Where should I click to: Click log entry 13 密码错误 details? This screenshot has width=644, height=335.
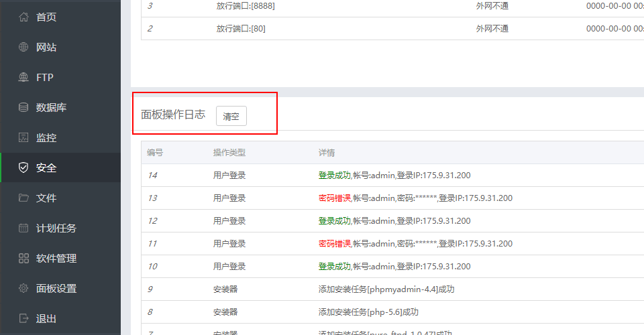point(415,198)
